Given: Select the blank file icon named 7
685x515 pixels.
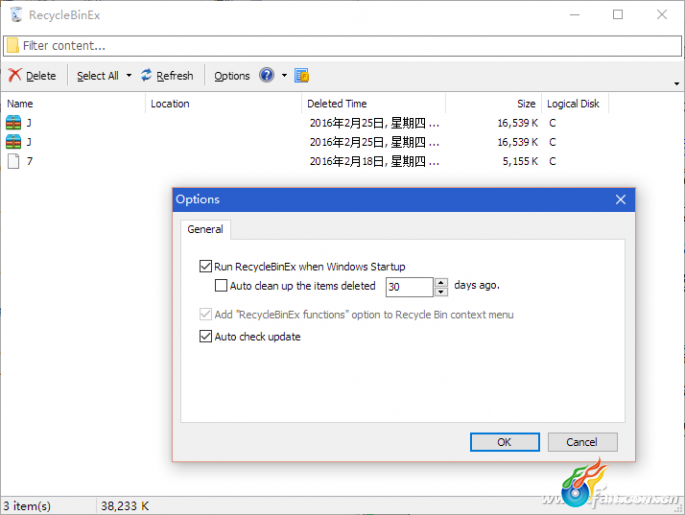Looking at the screenshot, I should tap(14, 161).
